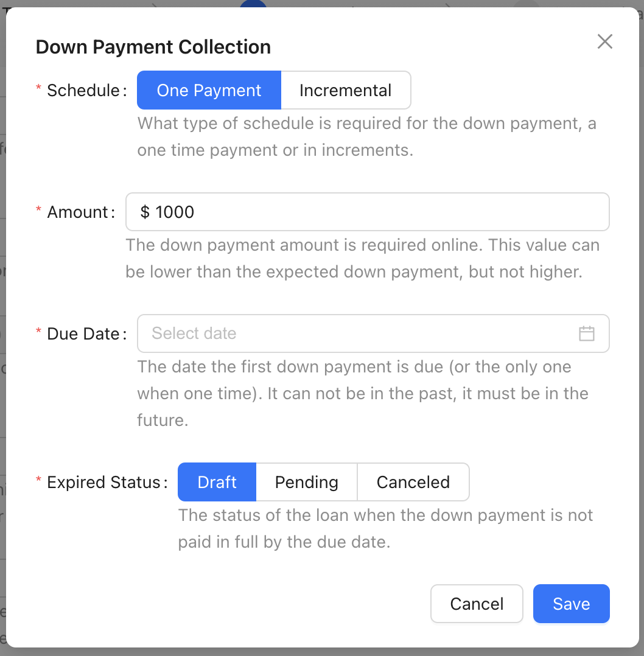
Task: Save the down payment settings
Action: pos(571,604)
